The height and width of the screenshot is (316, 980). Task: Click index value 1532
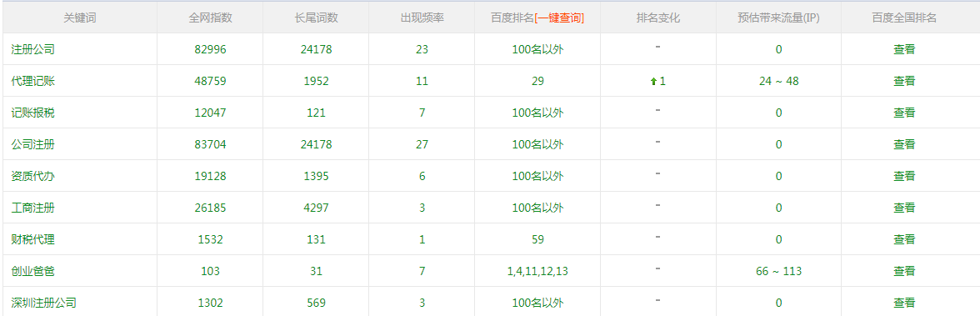pyautogui.click(x=210, y=239)
